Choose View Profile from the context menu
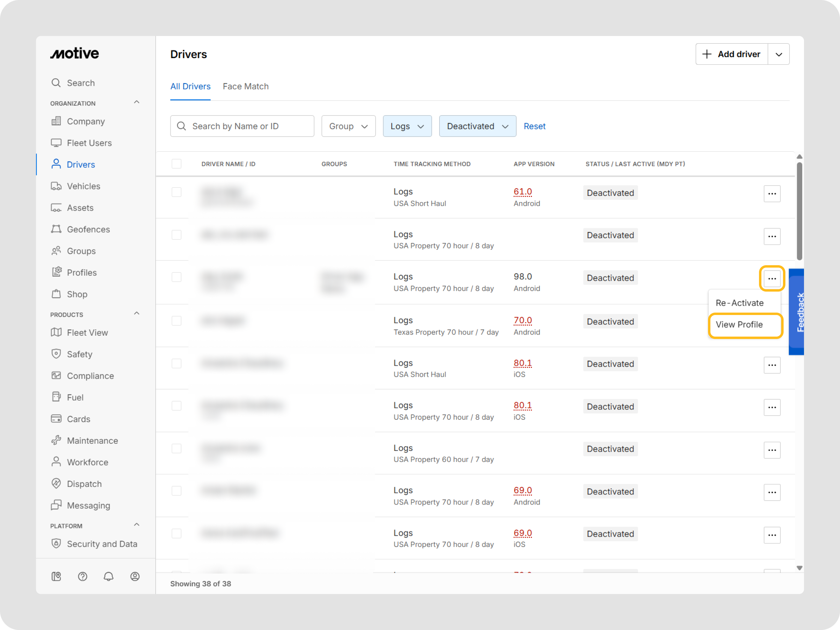This screenshot has height=630, width=840. (x=739, y=325)
